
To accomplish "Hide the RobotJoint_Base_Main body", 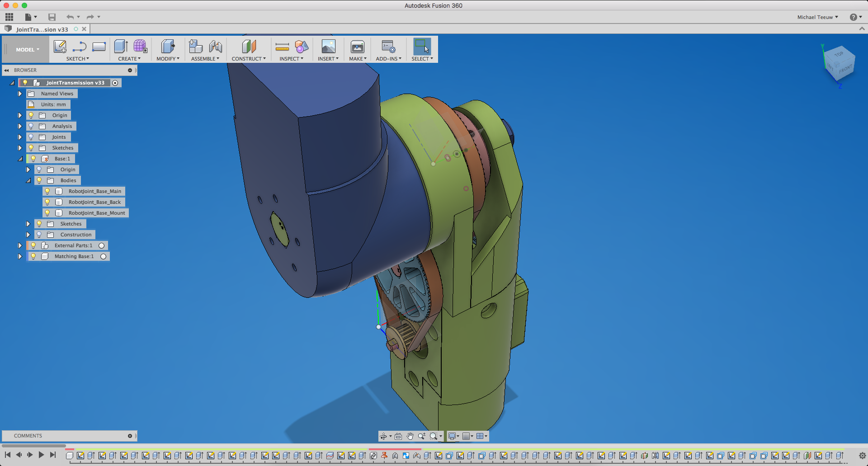I will point(47,191).
